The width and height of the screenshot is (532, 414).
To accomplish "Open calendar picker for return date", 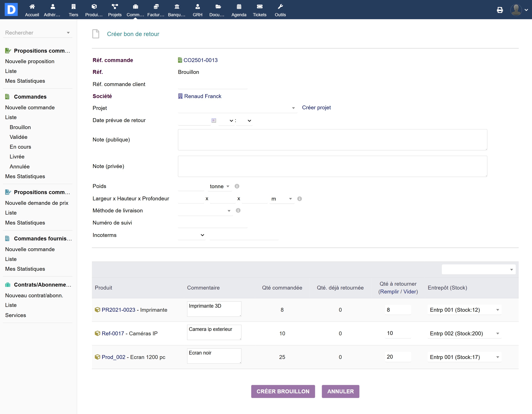I will (x=214, y=121).
